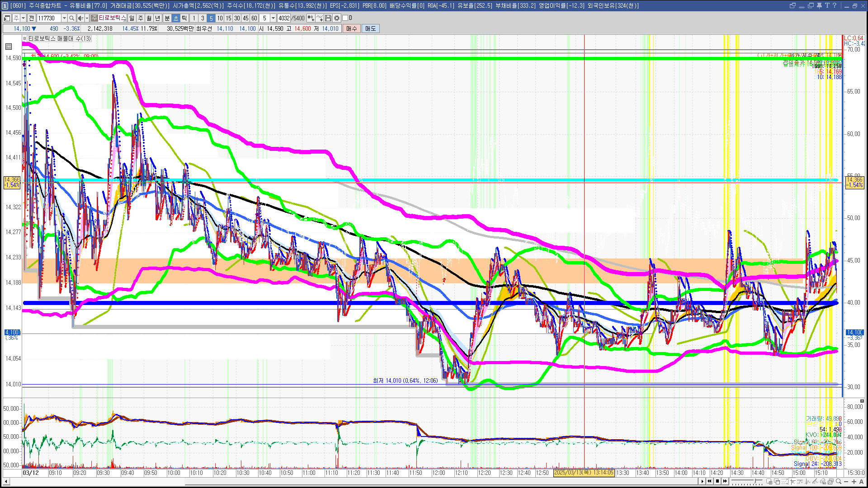This screenshot has height=488, width=868.
Task: Open the chart settings gear icon
Action: point(337,18)
